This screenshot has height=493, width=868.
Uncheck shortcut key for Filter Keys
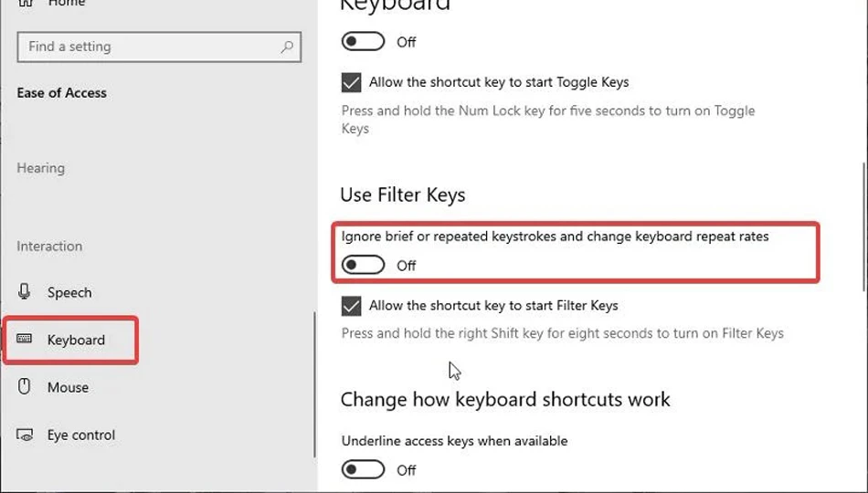pos(352,306)
